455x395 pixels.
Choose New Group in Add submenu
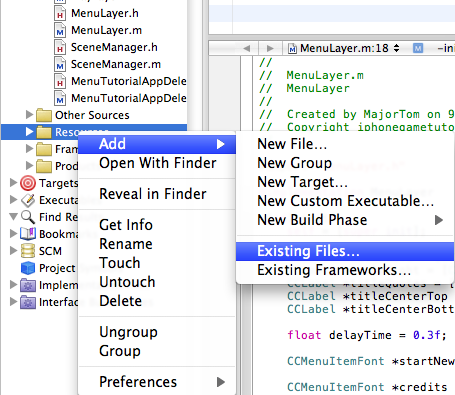tap(345, 163)
